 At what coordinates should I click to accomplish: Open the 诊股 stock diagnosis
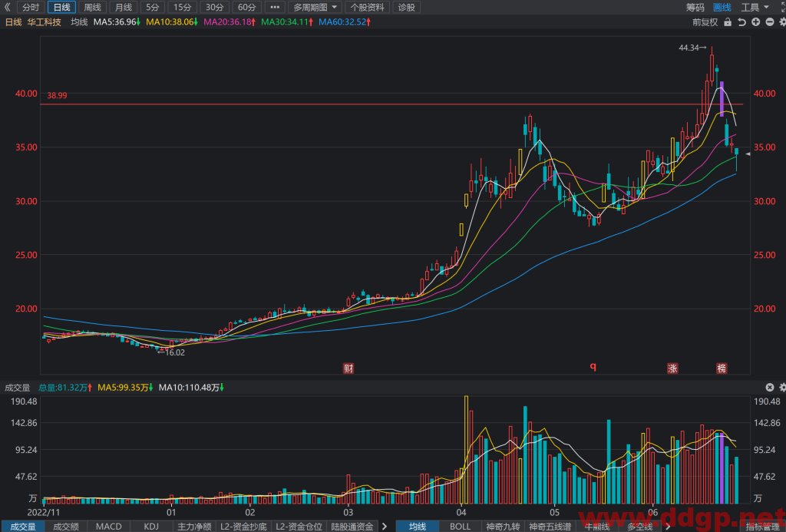pyautogui.click(x=407, y=7)
